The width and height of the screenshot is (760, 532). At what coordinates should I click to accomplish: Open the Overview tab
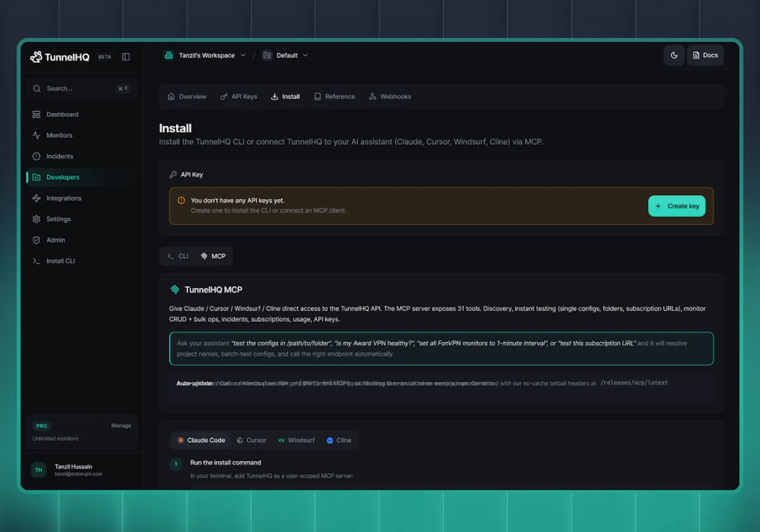187,96
